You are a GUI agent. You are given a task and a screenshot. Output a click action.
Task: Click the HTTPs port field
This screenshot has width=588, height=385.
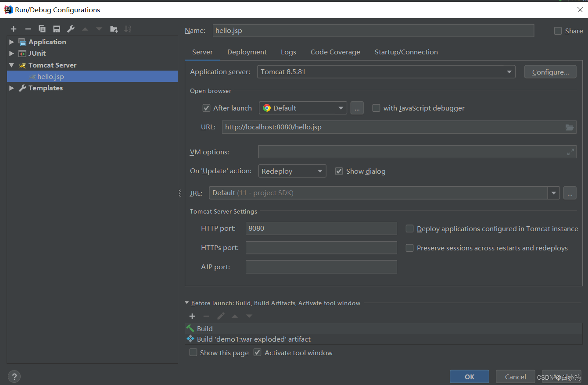321,248
